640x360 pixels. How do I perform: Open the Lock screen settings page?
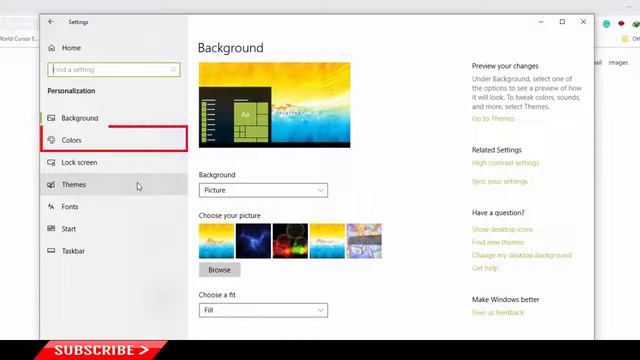pyautogui.click(x=114, y=162)
